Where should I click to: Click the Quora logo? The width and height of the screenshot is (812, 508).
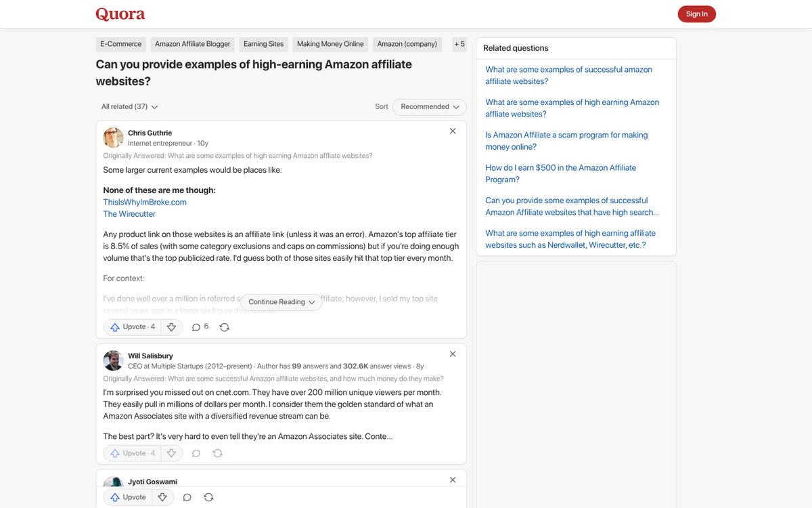coord(120,14)
